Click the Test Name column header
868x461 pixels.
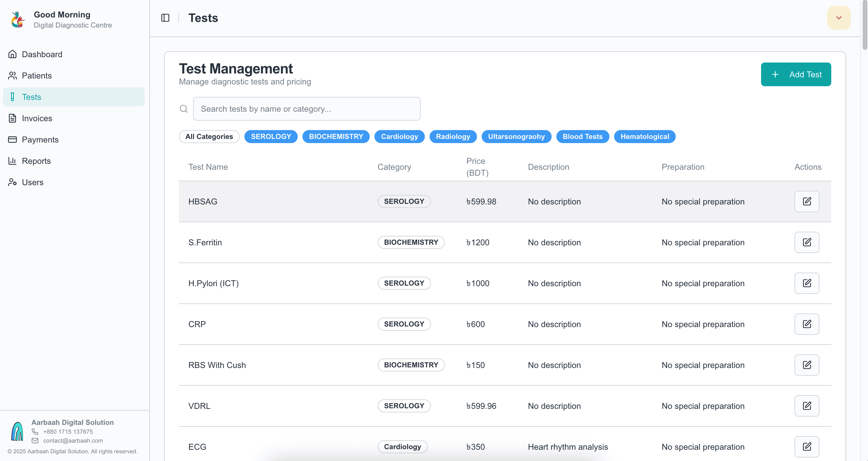click(208, 167)
